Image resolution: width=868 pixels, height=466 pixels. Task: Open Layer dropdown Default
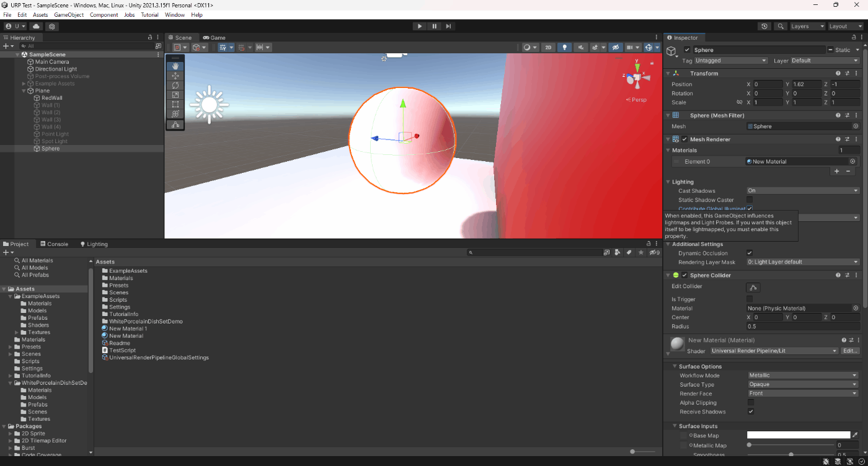(825, 61)
